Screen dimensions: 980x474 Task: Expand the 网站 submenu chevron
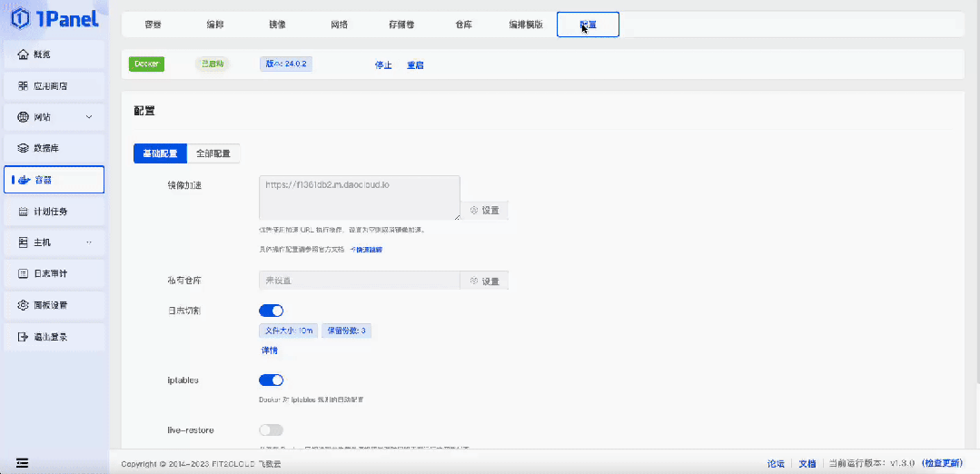pos(89,117)
